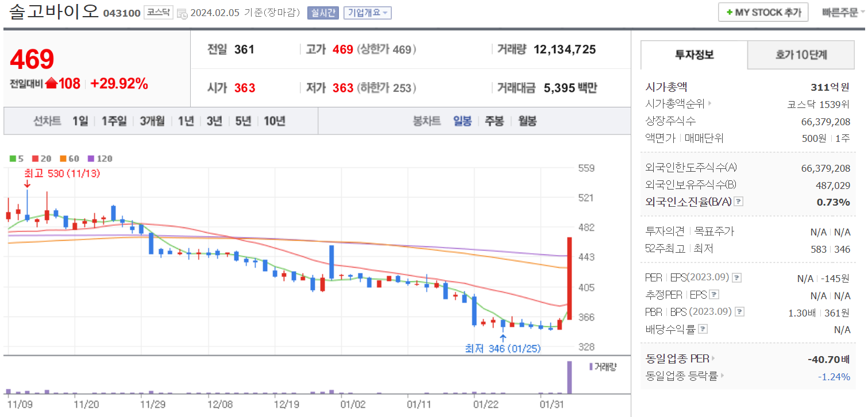The height and width of the screenshot is (417, 868).
Task: Click the 1.30배 PBR value
Action: point(802,313)
